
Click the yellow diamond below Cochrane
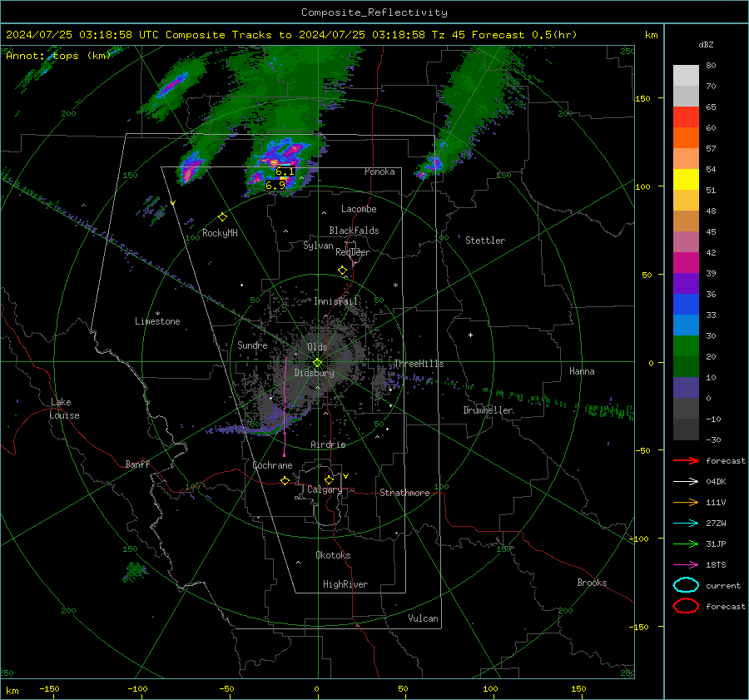[x=285, y=481]
